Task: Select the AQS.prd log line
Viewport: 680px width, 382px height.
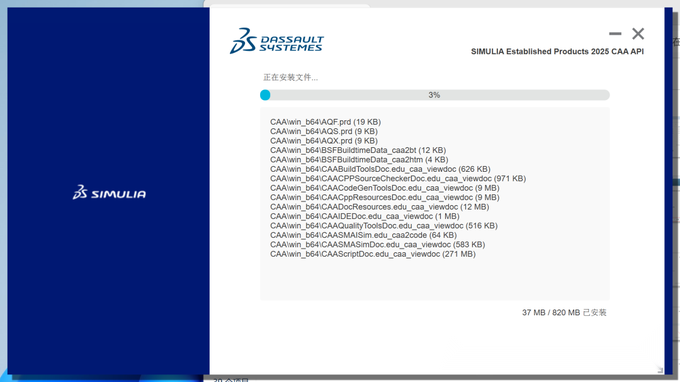Action: 324,131
